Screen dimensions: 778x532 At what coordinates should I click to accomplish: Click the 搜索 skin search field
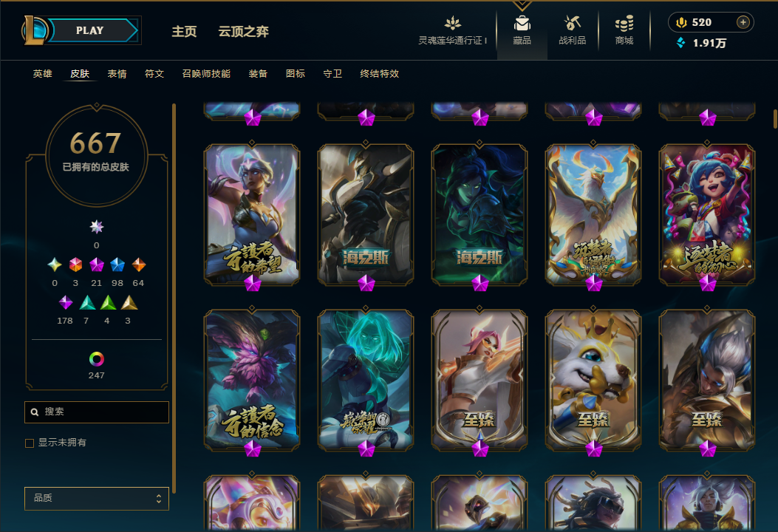click(x=97, y=412)
